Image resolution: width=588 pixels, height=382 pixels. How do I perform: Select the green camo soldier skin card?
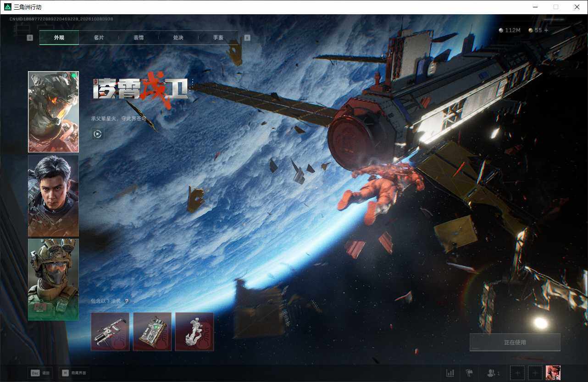click(53, 280)
